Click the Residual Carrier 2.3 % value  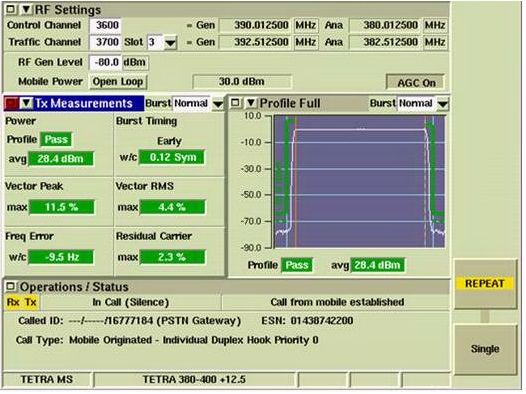172,257
